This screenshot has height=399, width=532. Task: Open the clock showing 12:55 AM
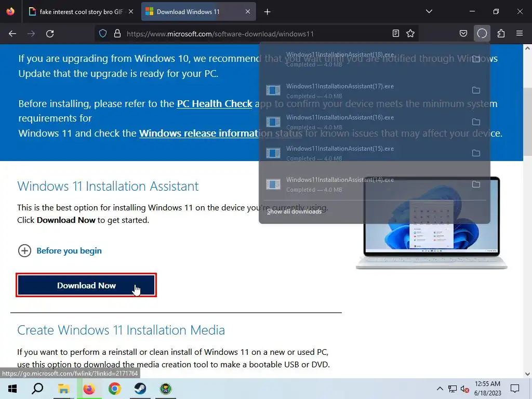487,389
